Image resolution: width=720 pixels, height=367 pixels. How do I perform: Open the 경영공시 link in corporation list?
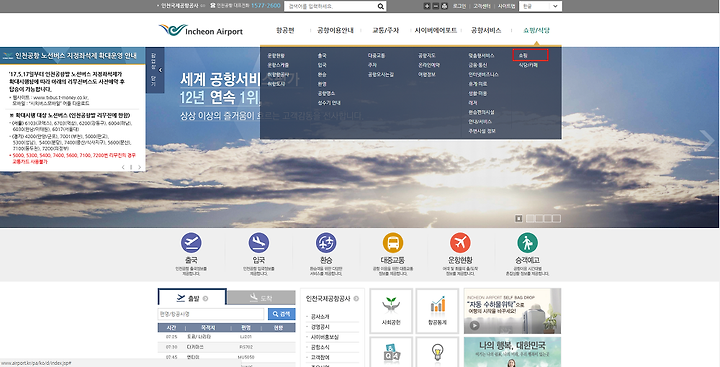[320, 327]
